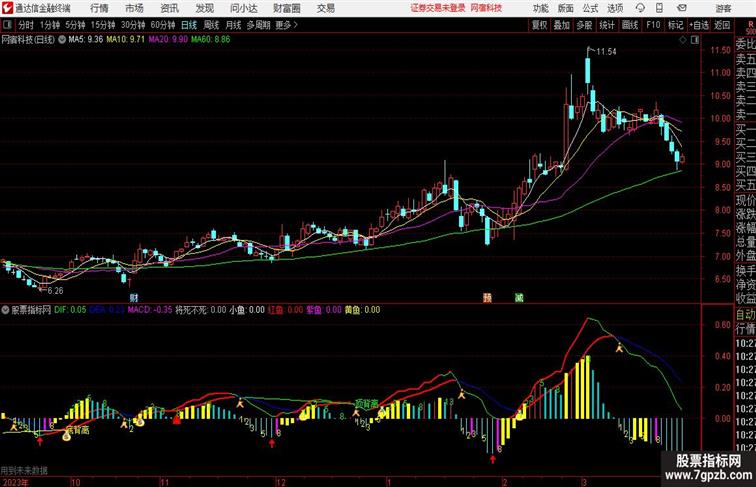The image size is (756, 487).
Task: Click the 复权 price adjustment button
Action: [x=539, y=25]
